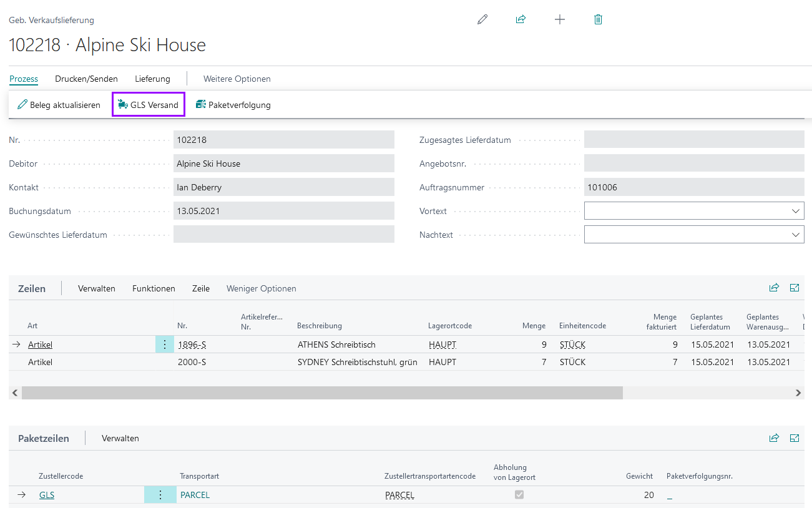The height and width of the screenshot is (508, 812).
Task: Select the SYDNEY Schreibtischstuhl, grün description
Action: pos(359,362)
